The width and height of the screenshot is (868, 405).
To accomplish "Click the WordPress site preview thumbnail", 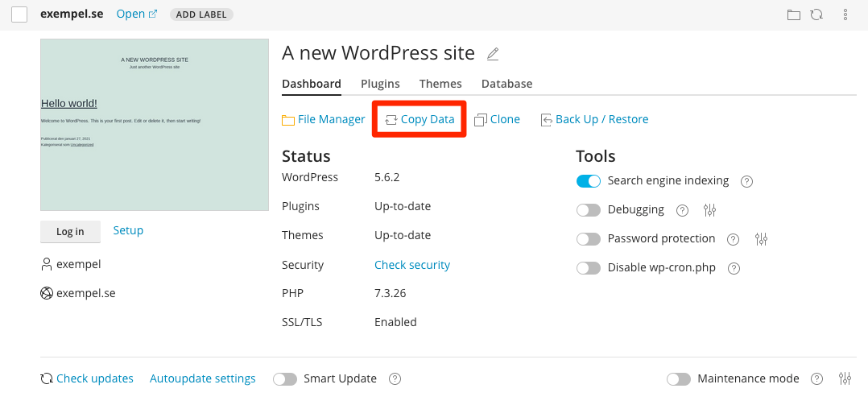I will pyautogui.click(x=155, y=125).
